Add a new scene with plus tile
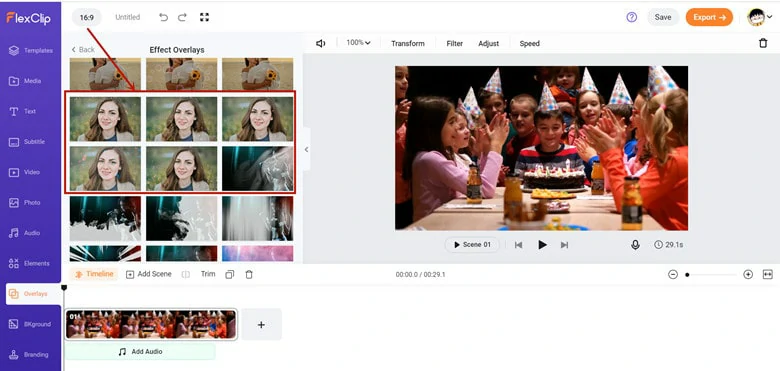780x371 pixels. (x=261, y=325)
